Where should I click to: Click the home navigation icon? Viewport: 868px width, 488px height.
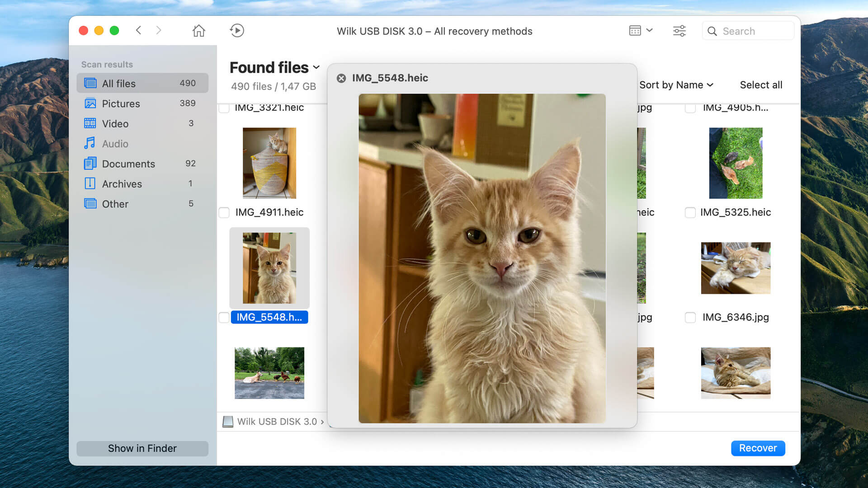pos(199,30)
